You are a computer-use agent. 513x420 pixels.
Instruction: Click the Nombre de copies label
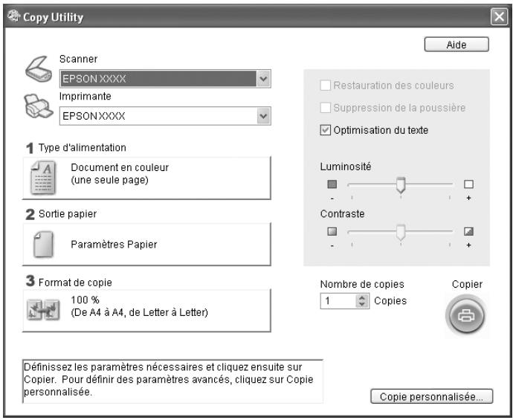pos(362,284)
